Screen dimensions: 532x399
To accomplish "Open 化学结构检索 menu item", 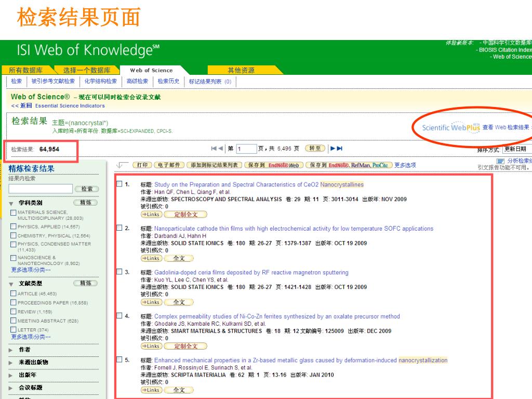I will (100, 81).
